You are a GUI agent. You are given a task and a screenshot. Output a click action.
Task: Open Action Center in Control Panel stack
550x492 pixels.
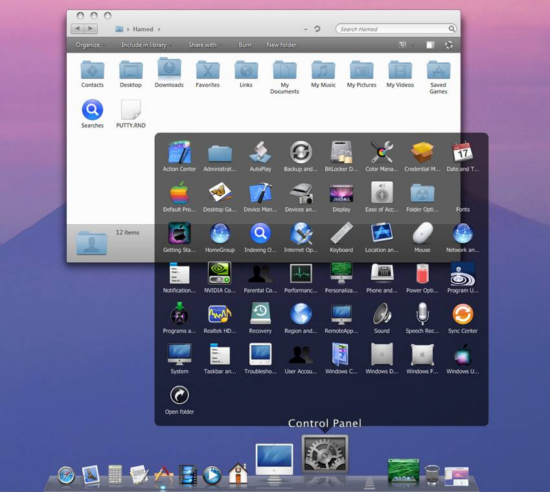pyautogui.click(x=179, y=153)
